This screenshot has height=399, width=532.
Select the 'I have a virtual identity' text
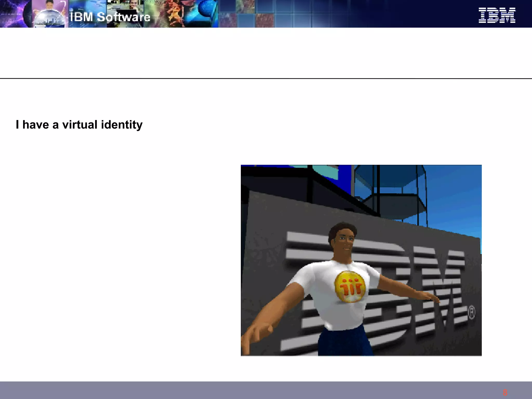coord(79,125)
